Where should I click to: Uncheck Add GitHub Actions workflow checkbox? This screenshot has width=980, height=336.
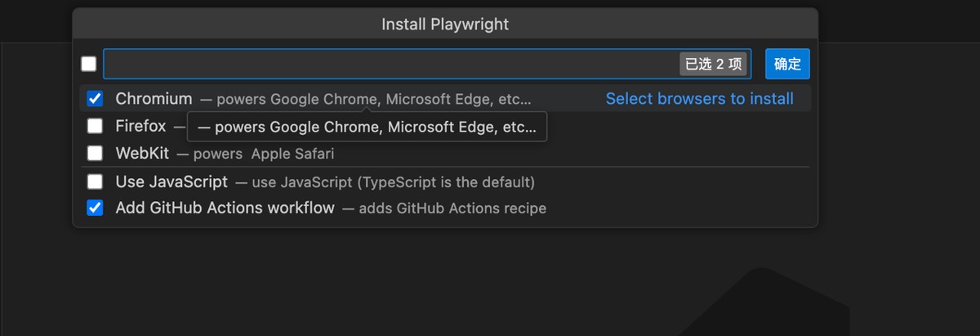(96, 208)
